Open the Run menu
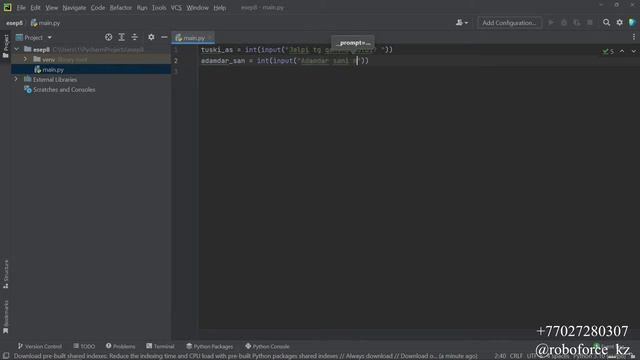This screenshot has height=360, width=640. [x=142, y=8]
